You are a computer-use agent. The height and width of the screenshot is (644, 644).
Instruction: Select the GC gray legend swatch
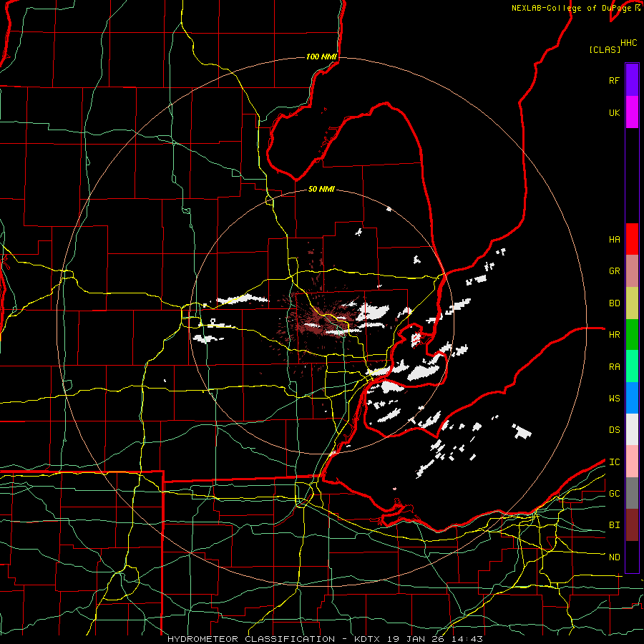click(x=632, y=493)
